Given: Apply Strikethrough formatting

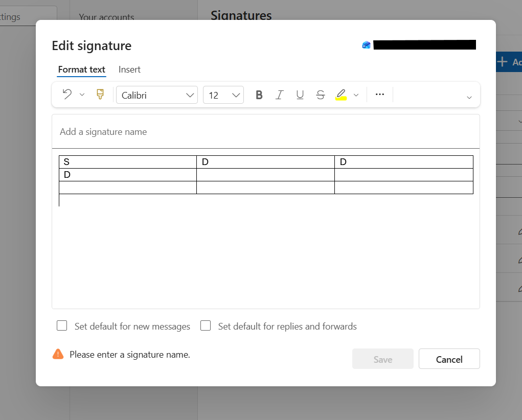Looking at the screenshot, I should (320, 95).
